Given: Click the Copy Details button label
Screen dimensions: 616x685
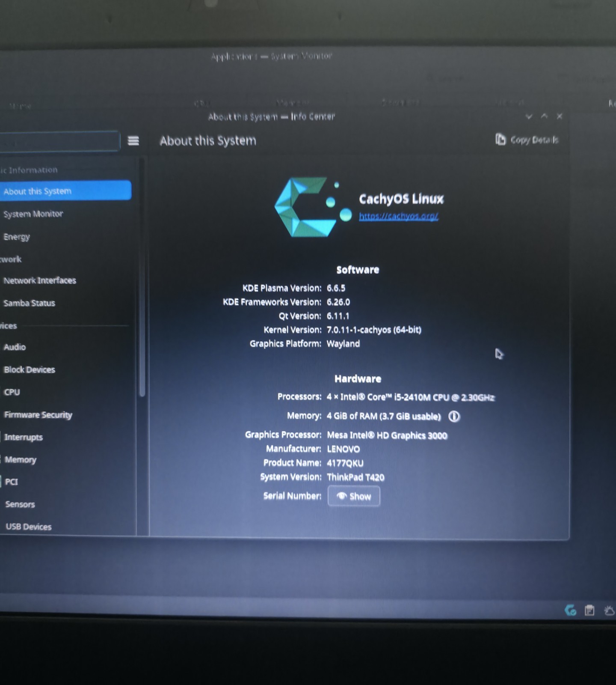Looking at the screenshot, I should 534,140.
